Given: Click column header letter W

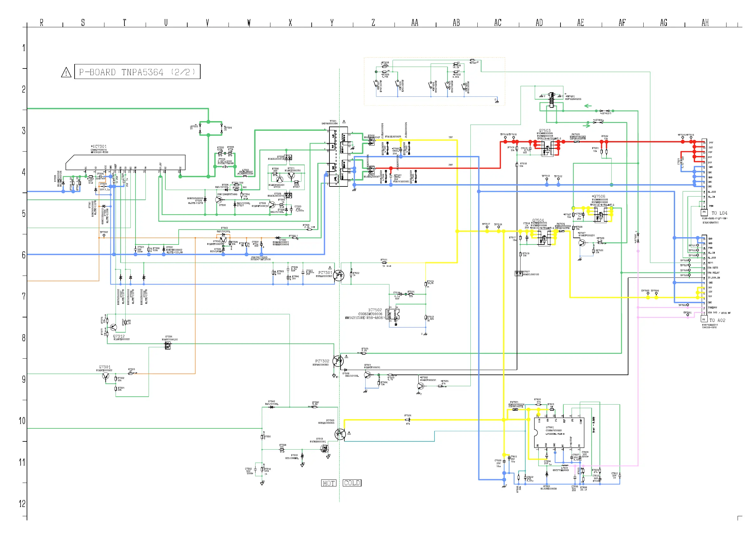Looking at the screenshot, I should tap(249, 23).
